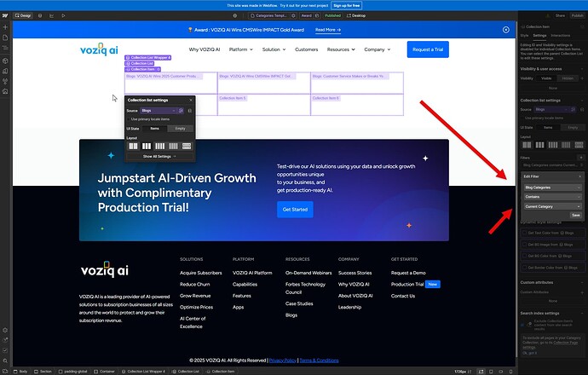Set UI State to Empty in the popup
The image size is (588, 375).
click(181, 129)
